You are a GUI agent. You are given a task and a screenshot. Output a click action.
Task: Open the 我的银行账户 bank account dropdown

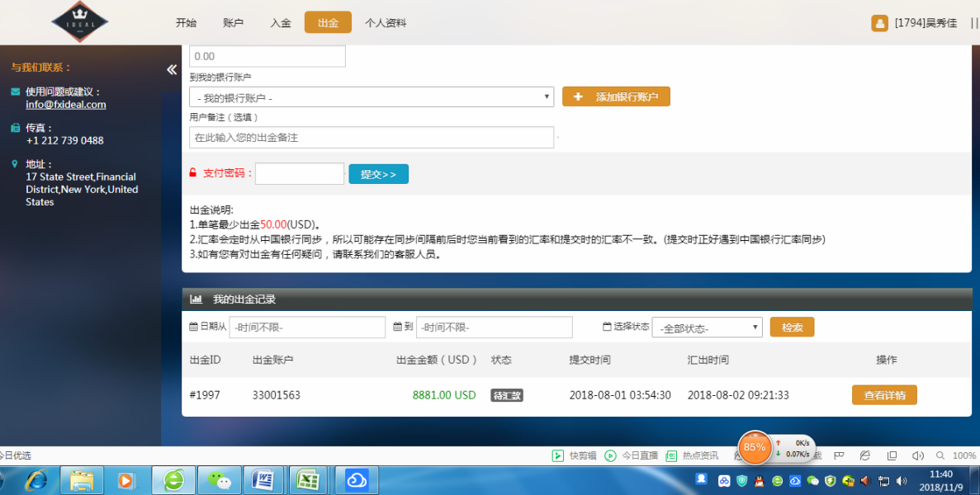pos(372,97)
